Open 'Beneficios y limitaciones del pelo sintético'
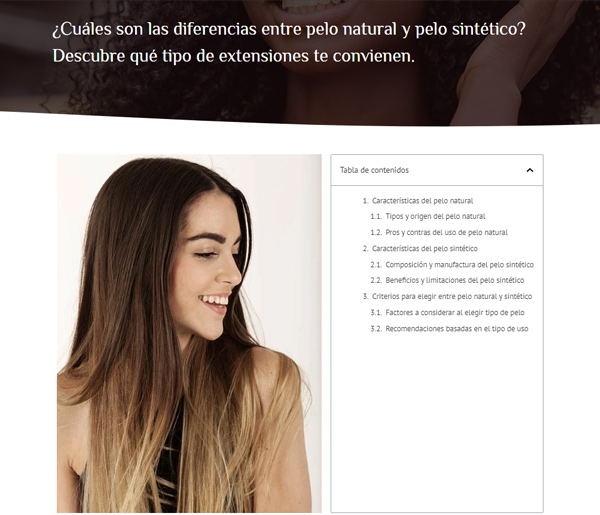Viewport: 600px width, 515px height. tap(455, 280)
